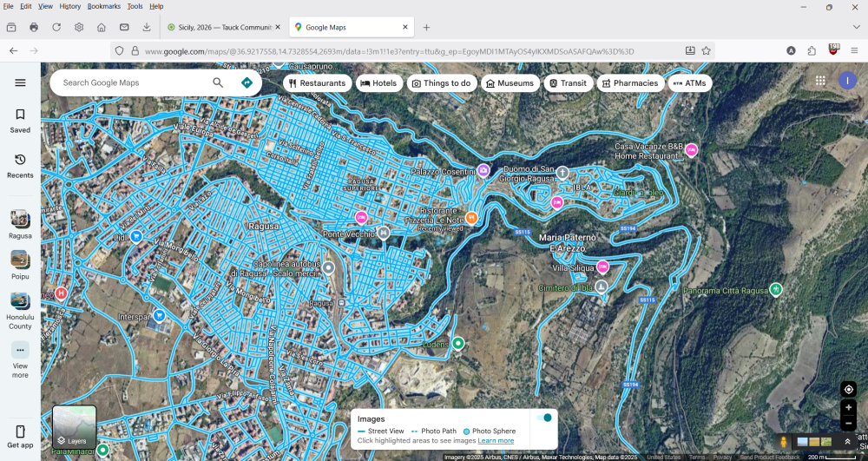Close the Sicily, 2026 tab
Viewport: 868px width, 461px height.
(x=278, y=27)
